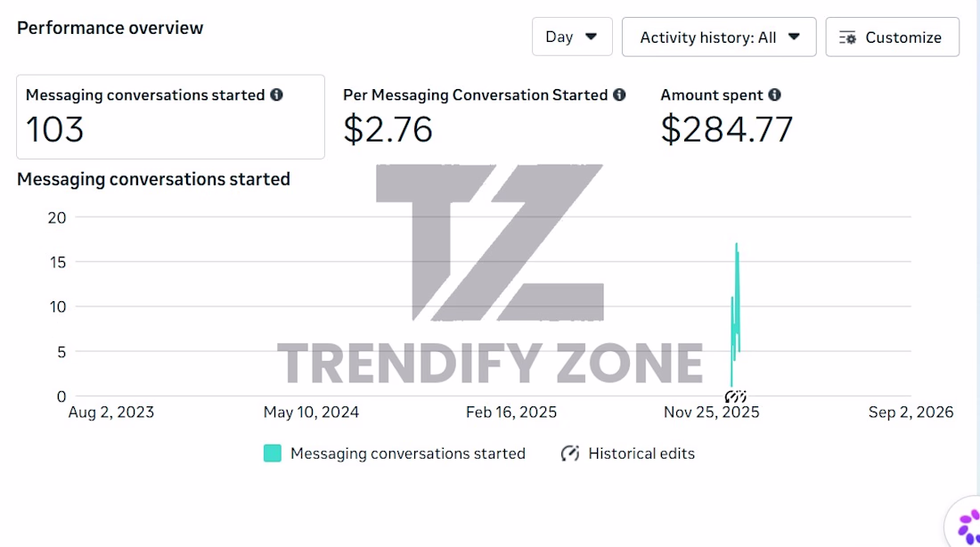Click the teal legend color swatch
The width and height of the screenshot is (980, 547).
(273, 453)
